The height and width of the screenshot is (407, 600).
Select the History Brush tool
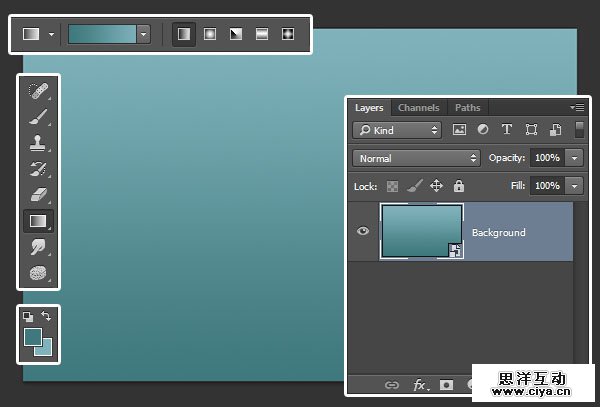[x=39, y=169]
